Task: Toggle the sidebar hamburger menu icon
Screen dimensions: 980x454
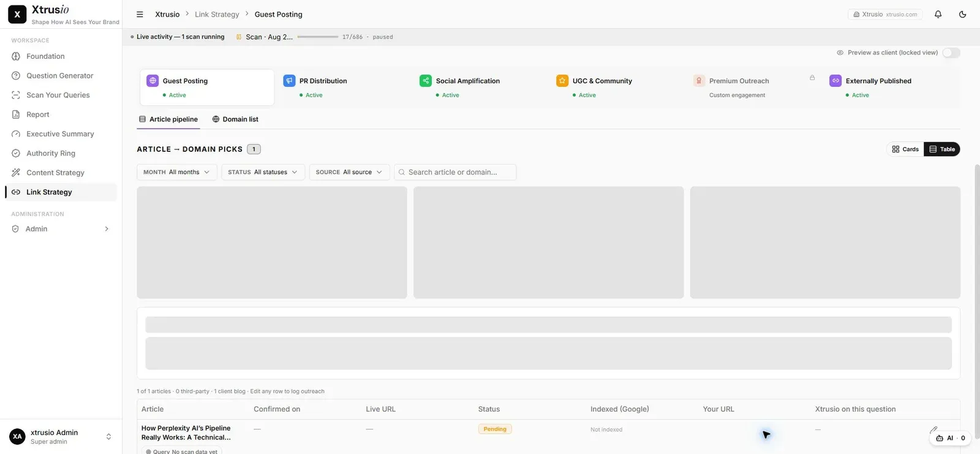Action: [x=140, y=14]
